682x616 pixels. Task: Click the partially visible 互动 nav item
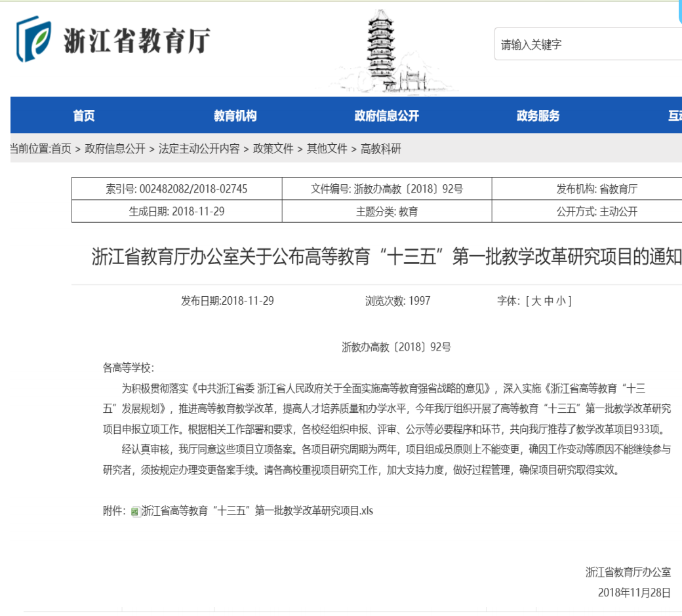(674, 116)
